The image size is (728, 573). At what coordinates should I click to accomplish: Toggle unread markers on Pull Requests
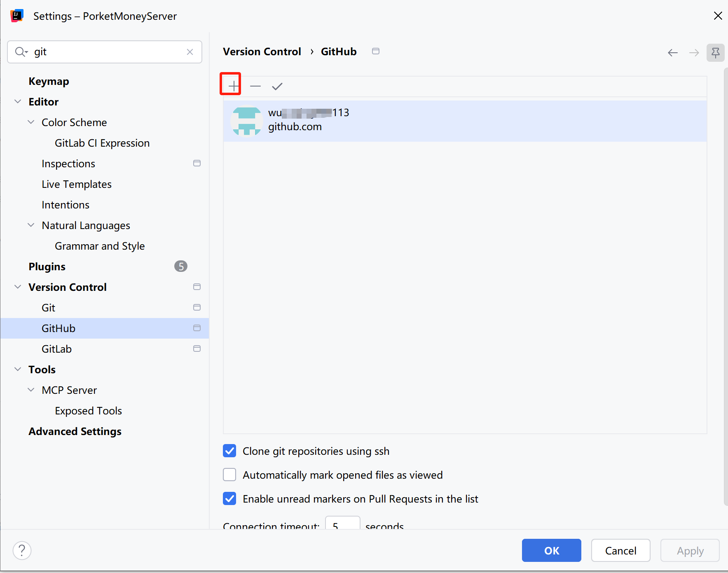pyautogui.click(x=229, y=499)
